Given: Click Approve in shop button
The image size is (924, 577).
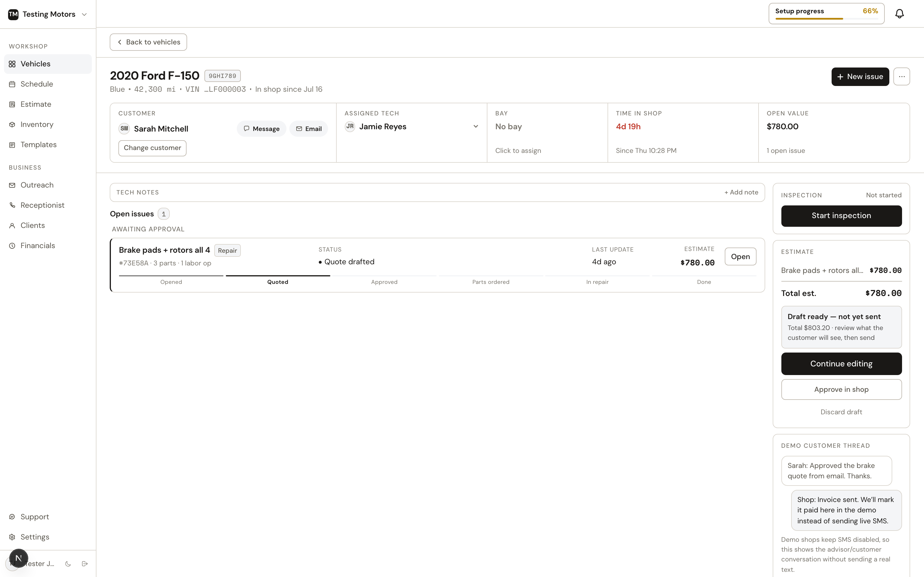Looking at the screenshot, I should tap(841, 390).
